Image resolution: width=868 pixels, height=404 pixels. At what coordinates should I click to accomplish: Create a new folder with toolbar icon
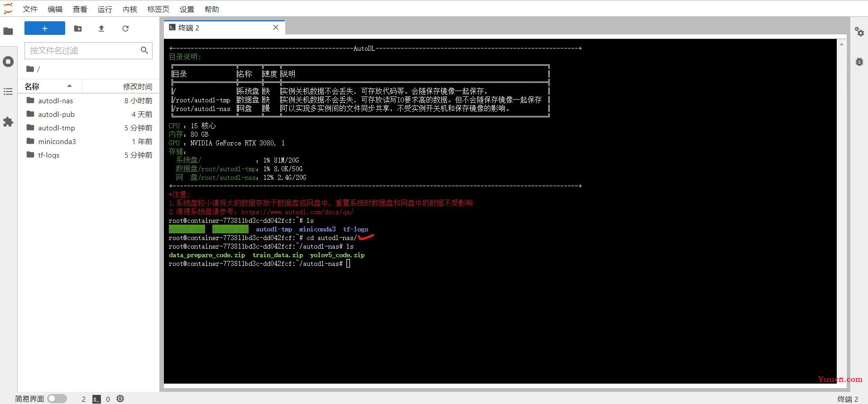tap(78, 29)
